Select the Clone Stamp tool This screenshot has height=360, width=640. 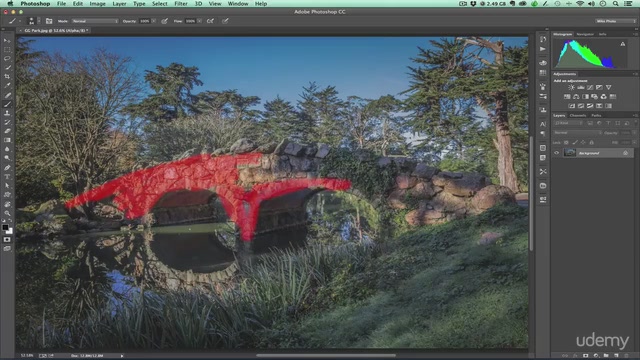coord(7,113)
